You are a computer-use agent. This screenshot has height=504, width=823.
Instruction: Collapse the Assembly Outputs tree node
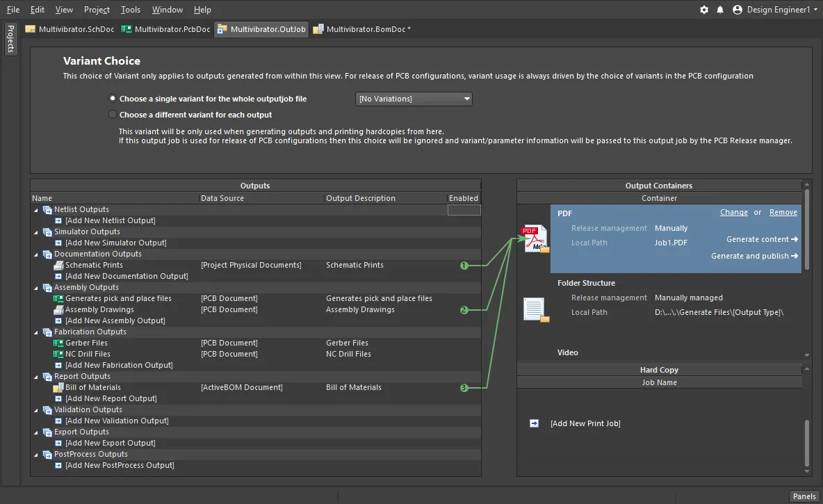35,288
